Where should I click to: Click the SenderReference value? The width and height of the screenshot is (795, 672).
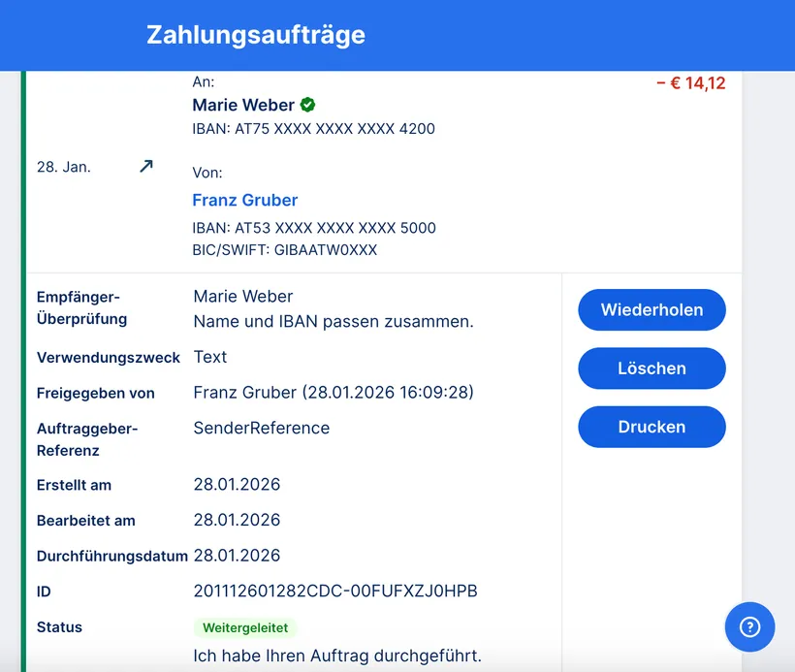tap(262, 428)
